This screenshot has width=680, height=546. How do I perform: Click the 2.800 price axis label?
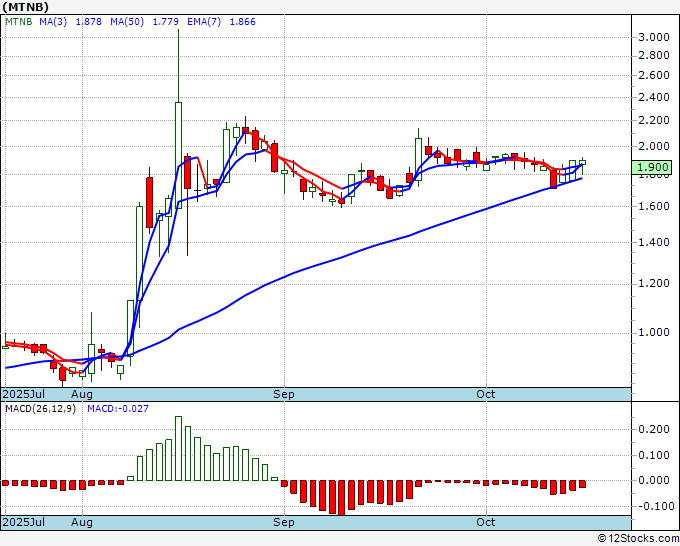pyautogui.click(x=654, y=56)
